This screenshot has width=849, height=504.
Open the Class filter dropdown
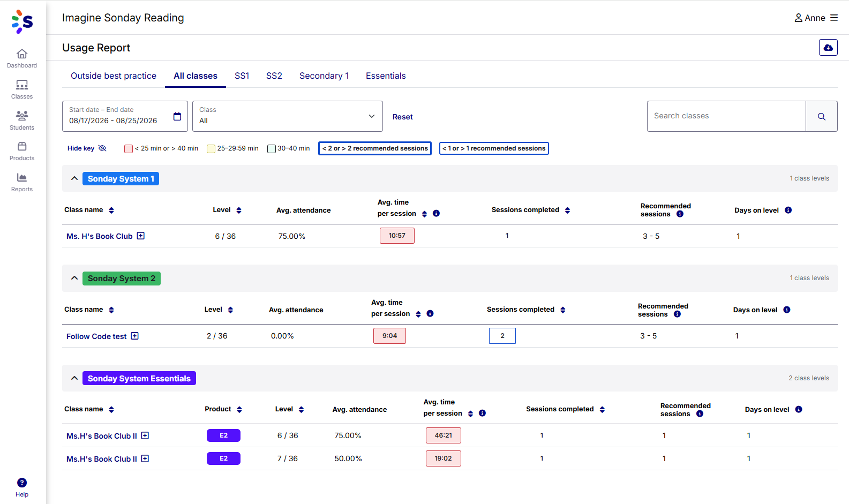pos(288,116)
